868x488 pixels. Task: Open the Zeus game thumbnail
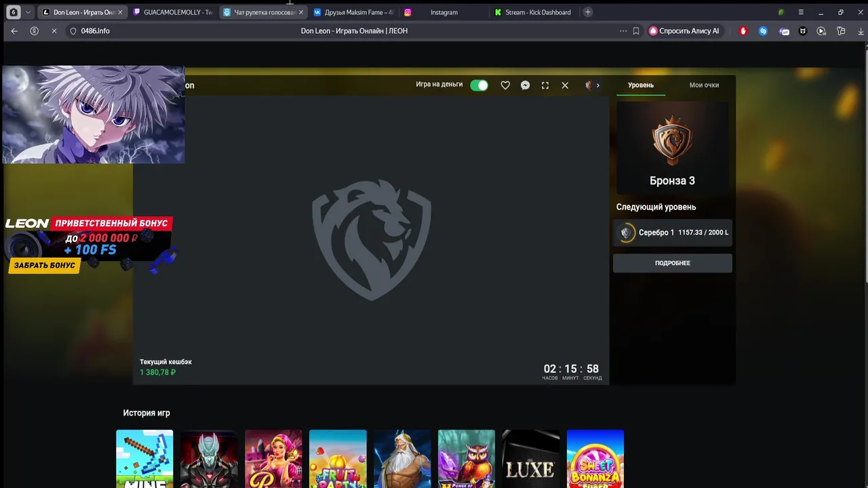pyautogui.click(x=402, y=459)
